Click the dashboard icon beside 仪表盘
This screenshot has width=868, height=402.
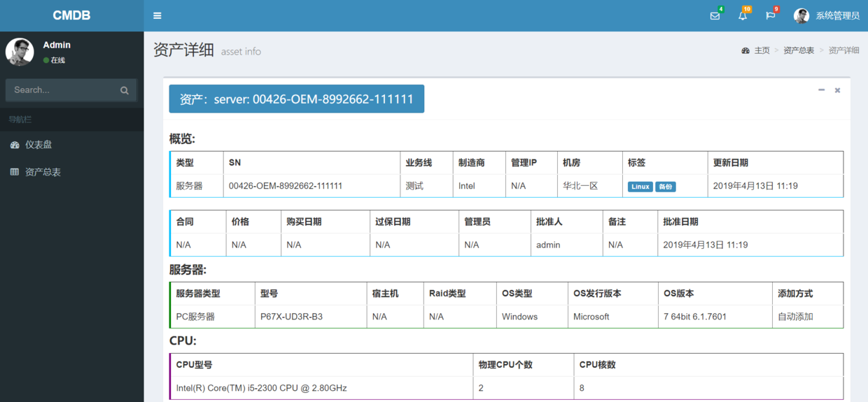pos(15,145)
